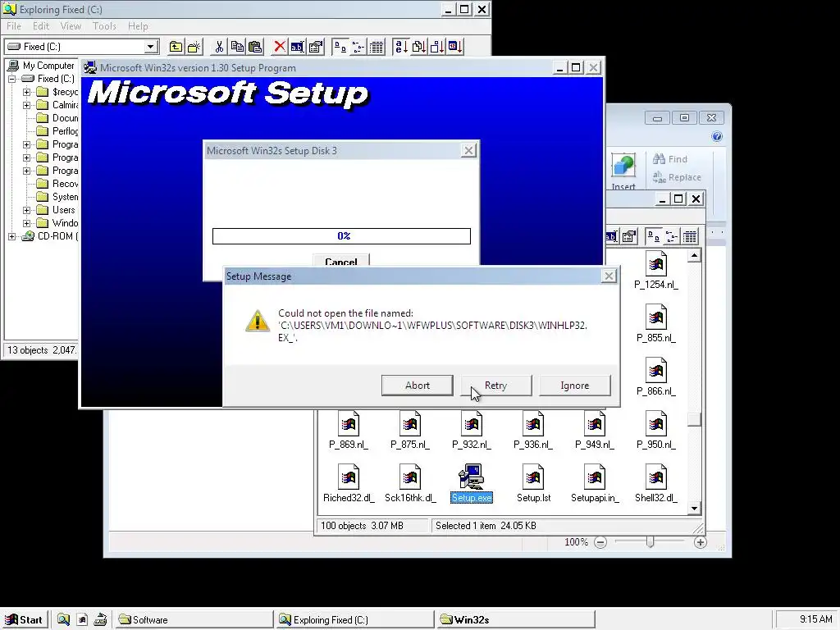Open the Edit menu in Exploring window
The image size is (840, 630).
tap(41, 26)
